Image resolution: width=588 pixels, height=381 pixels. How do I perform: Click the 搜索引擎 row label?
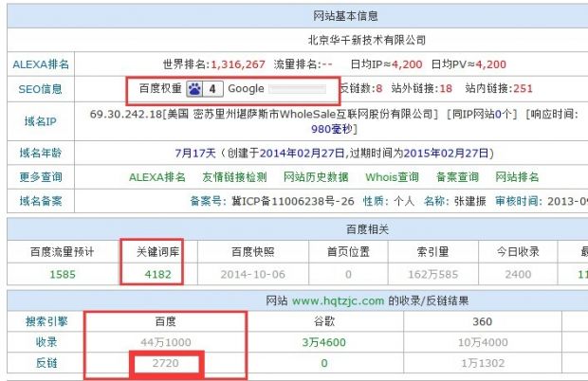pyautogui.click(x=46, y=321)
